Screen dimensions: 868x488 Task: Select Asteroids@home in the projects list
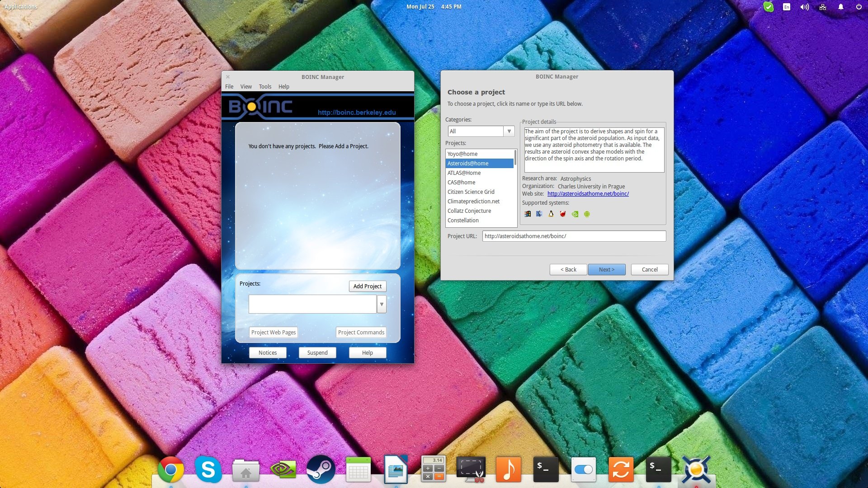[480, 164]
